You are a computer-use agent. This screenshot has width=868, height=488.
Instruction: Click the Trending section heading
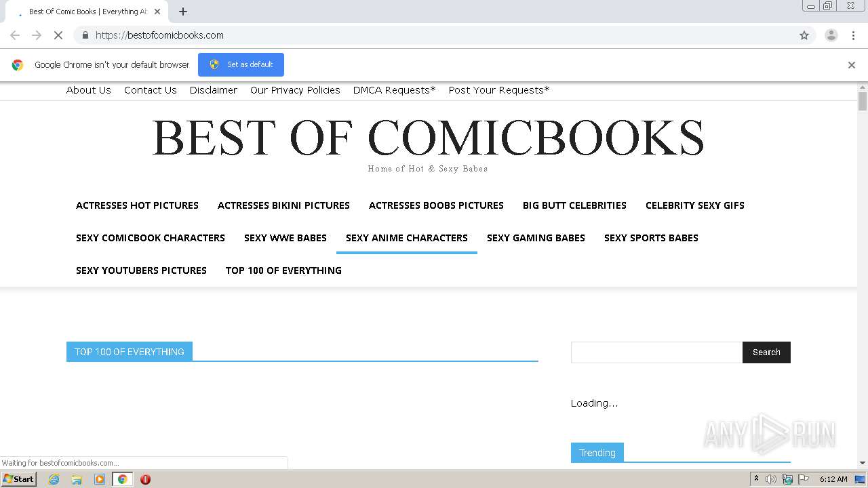[x=597, y=453]
